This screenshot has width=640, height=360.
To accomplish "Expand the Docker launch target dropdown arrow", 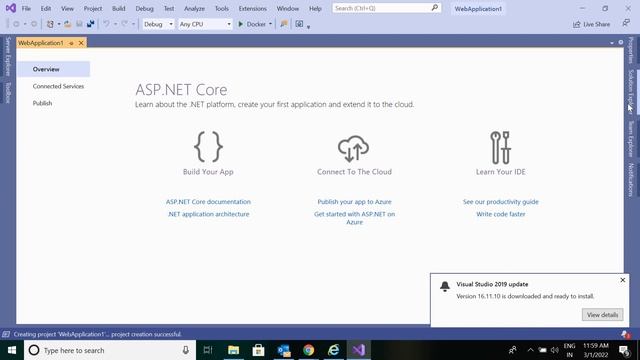I will click(x=270, y=24).
